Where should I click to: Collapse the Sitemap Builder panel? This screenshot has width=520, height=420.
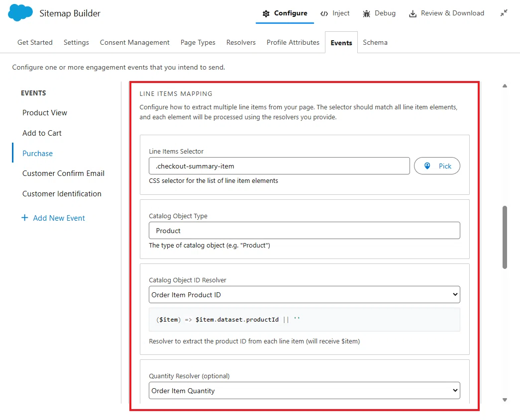click(504, 13)
